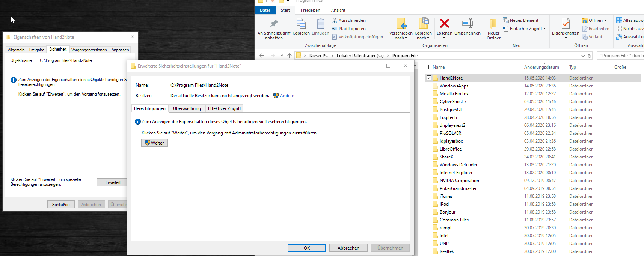This screenshot has height=256, width=644.
Task: Refresh the Program Files folder view
Action: click(x=590, y=56)
